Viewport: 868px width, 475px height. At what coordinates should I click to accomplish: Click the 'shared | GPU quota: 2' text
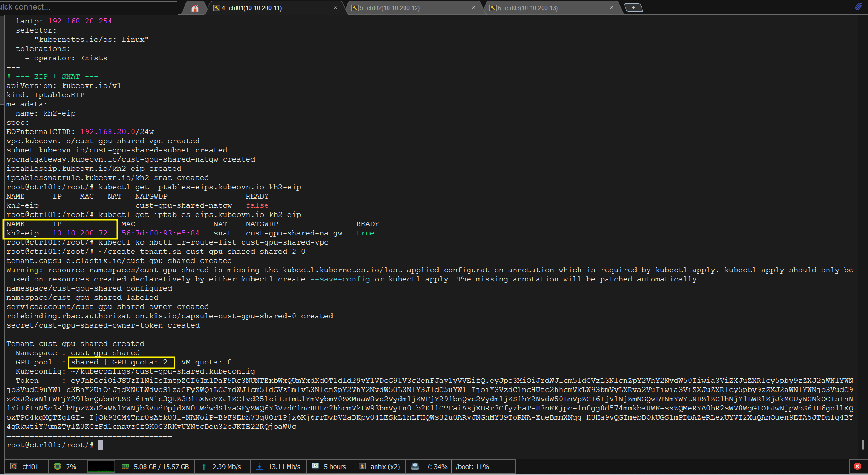119,362
